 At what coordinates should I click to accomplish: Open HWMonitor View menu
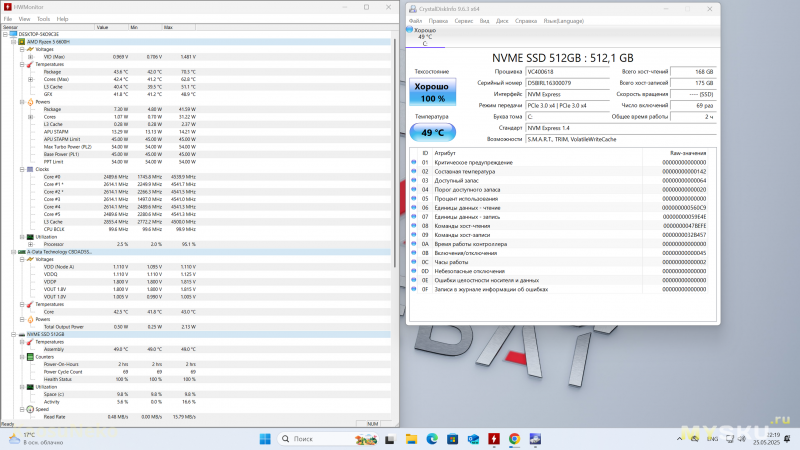point(24,19)
